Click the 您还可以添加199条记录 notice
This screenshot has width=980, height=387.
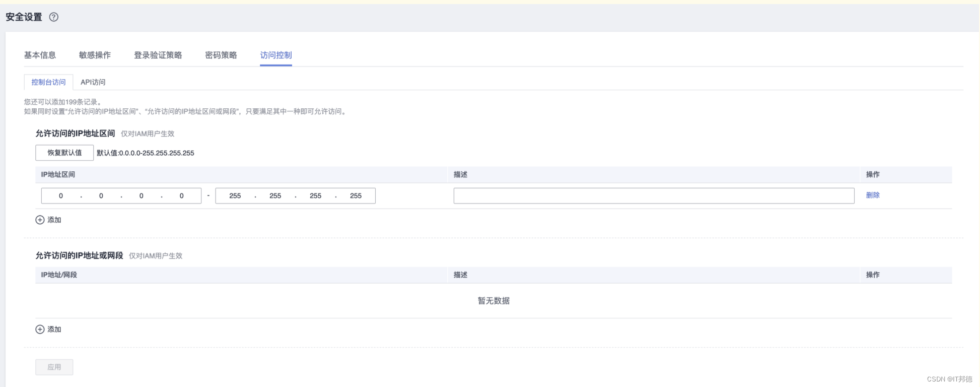click(63, 102)
